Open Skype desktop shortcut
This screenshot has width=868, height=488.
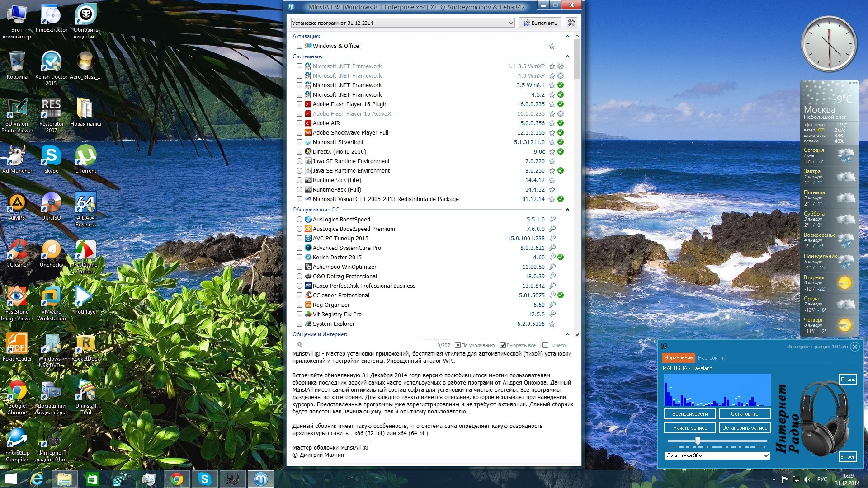point(51,160)
